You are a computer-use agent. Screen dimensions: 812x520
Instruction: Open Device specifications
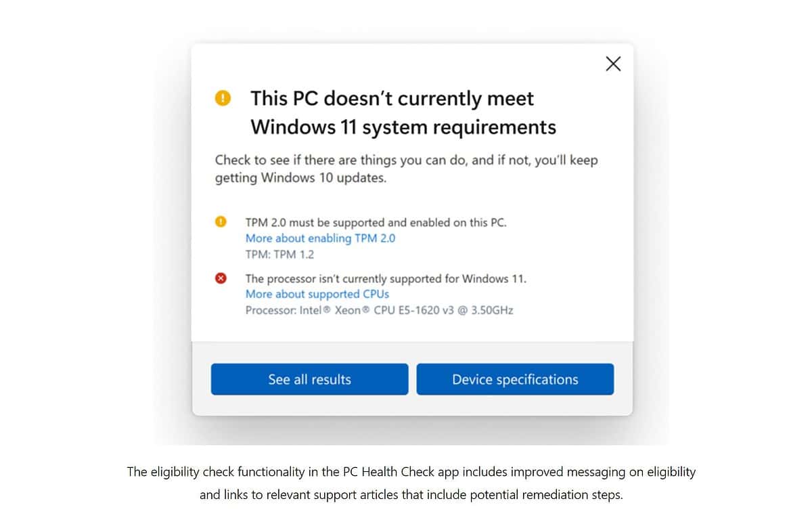(515, 379)
